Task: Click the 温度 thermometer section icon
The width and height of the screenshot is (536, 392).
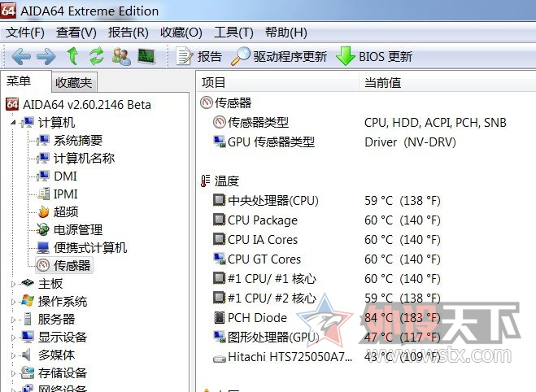Action: 205,181
